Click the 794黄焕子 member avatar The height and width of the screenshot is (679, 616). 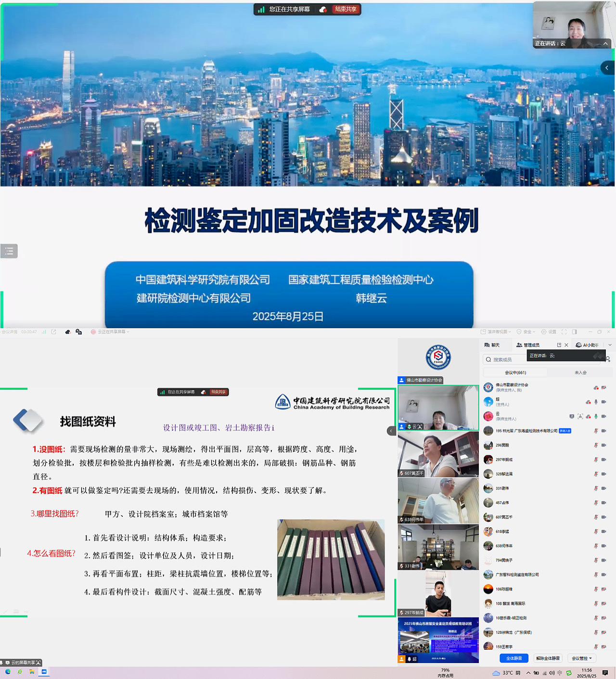coord(488,560)
